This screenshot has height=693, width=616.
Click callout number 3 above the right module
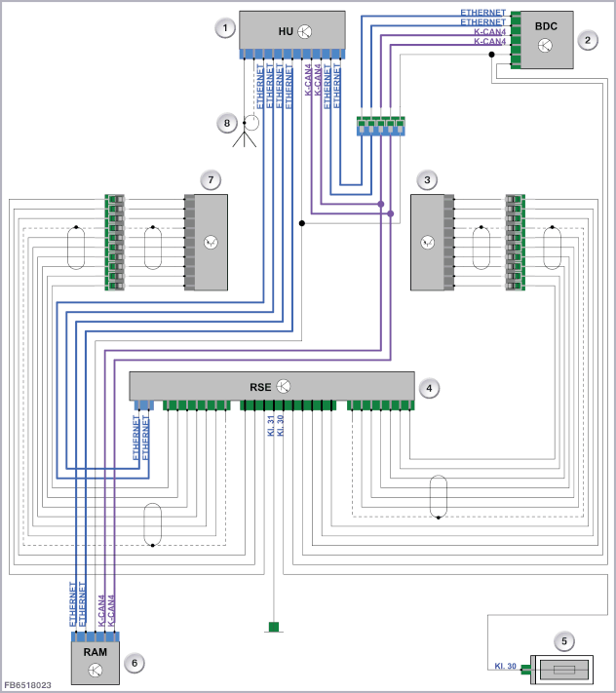tap(427, 180)
